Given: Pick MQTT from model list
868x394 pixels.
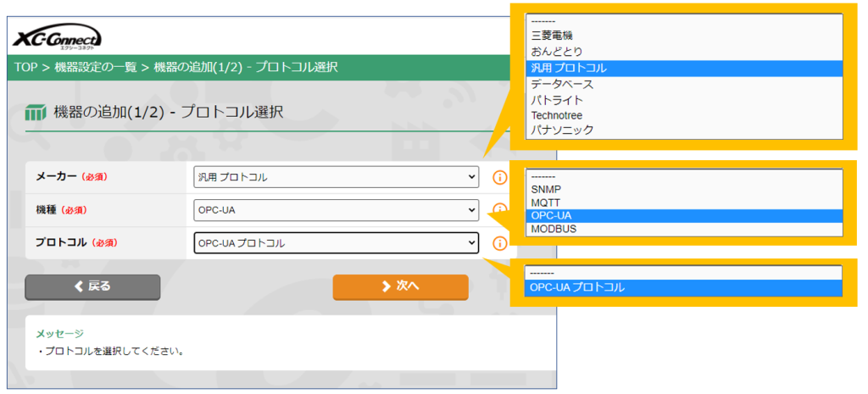Looking at the screenshot, I should (x=545, y=203).
